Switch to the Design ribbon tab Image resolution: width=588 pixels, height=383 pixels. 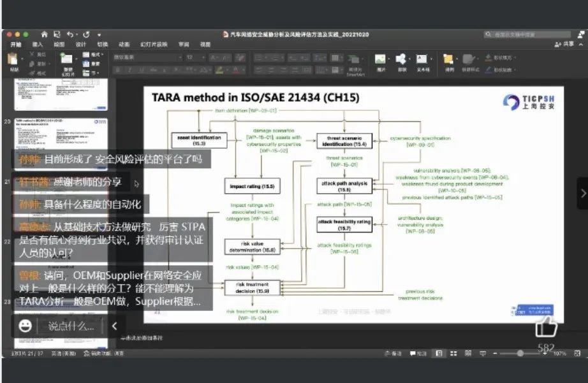[x=80, y=45]
